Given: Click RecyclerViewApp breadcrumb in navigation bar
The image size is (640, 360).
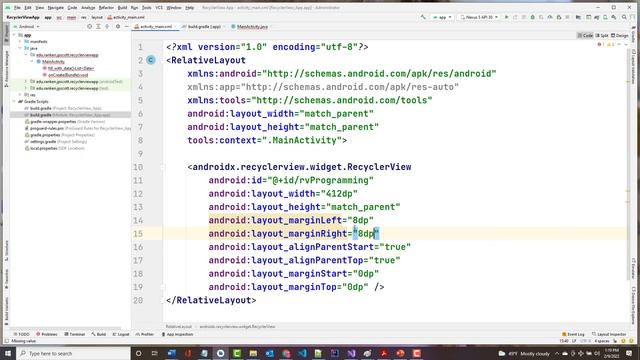Looking at the screenshot, I should click(x=23, y=18).
